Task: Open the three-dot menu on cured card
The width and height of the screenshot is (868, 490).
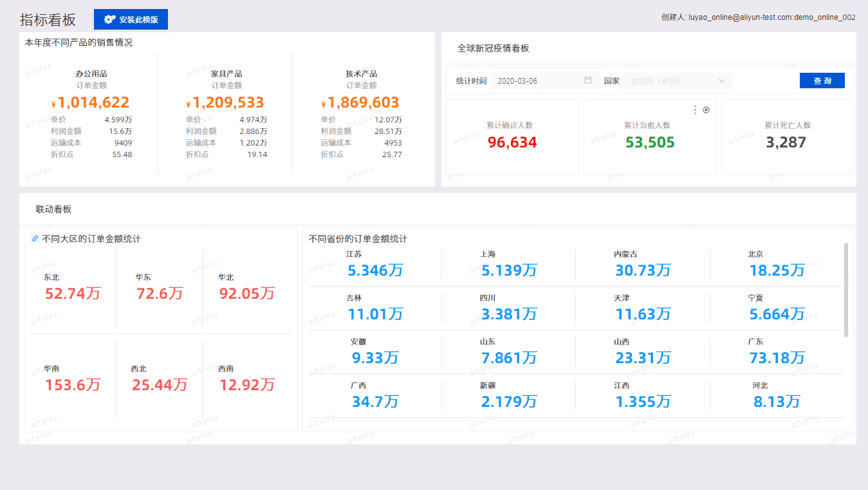Action: tap(695, 110)
